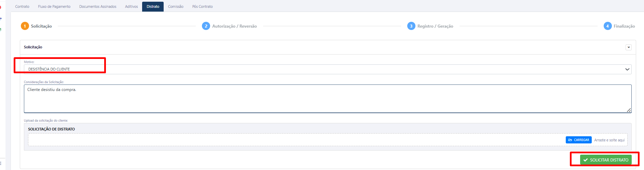Open the Motivo dropdown chevron
644x170 pixels.
[627, 69]
